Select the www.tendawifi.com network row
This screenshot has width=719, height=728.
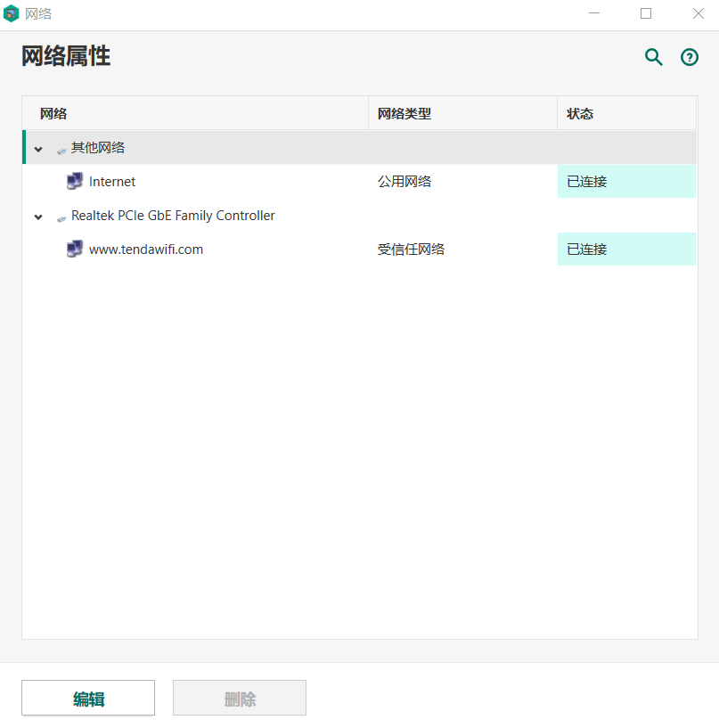[360, 249]
